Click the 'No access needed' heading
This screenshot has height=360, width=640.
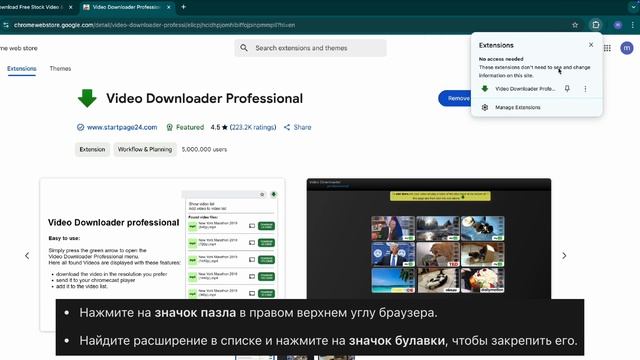pyautogui.click(x=501, y=59)
